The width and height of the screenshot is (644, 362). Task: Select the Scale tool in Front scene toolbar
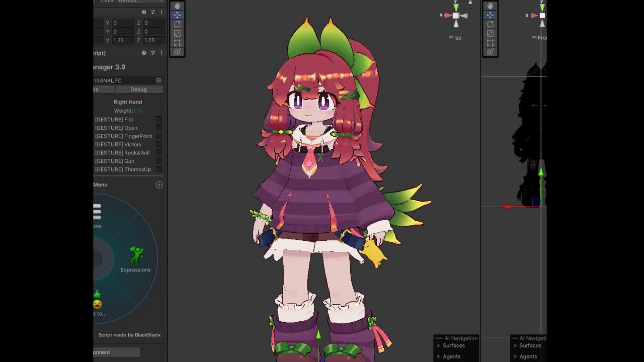tap(490, 34)
